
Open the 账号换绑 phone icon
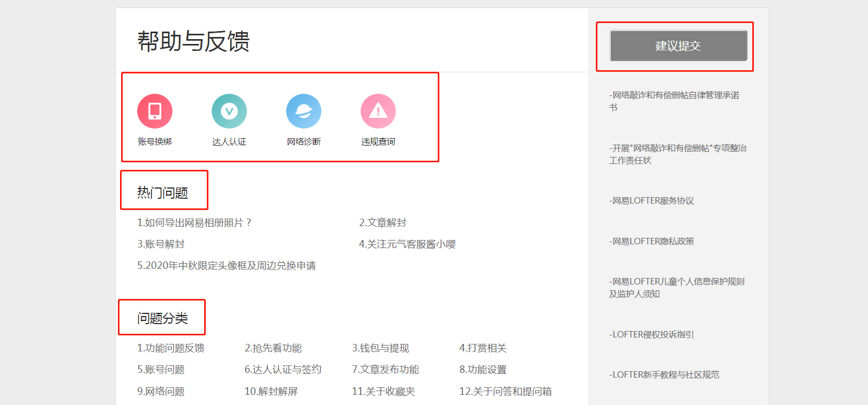(x=155, y=111)
